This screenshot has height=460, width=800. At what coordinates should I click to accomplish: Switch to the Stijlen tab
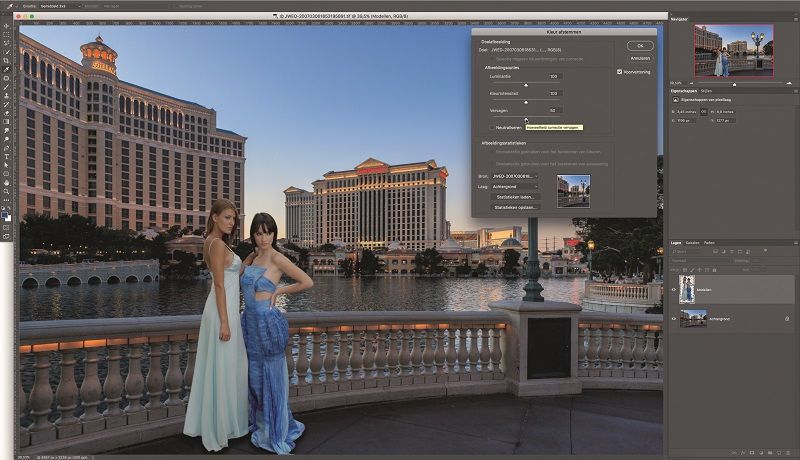706,91
